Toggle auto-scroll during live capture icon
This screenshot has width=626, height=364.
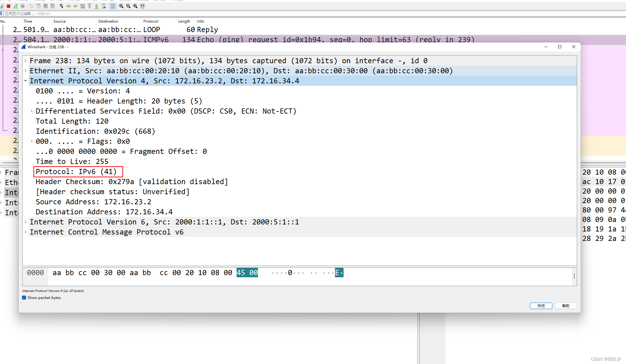(104, 6)
